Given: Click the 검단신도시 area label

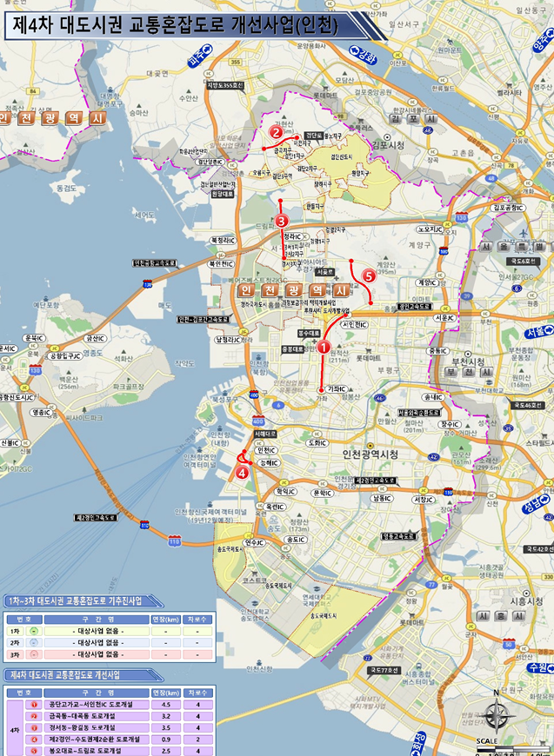Looking at the screenshot, I should [x=342, y=157].
